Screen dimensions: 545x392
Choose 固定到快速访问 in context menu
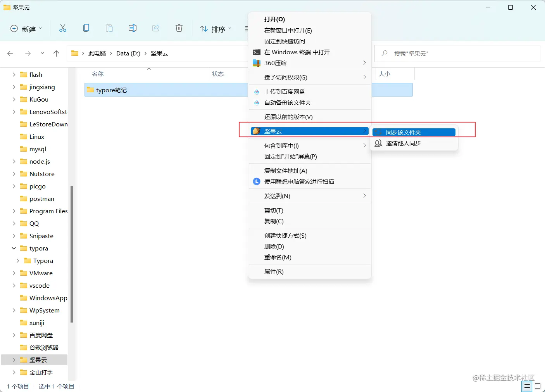click(x=309, y=41)
